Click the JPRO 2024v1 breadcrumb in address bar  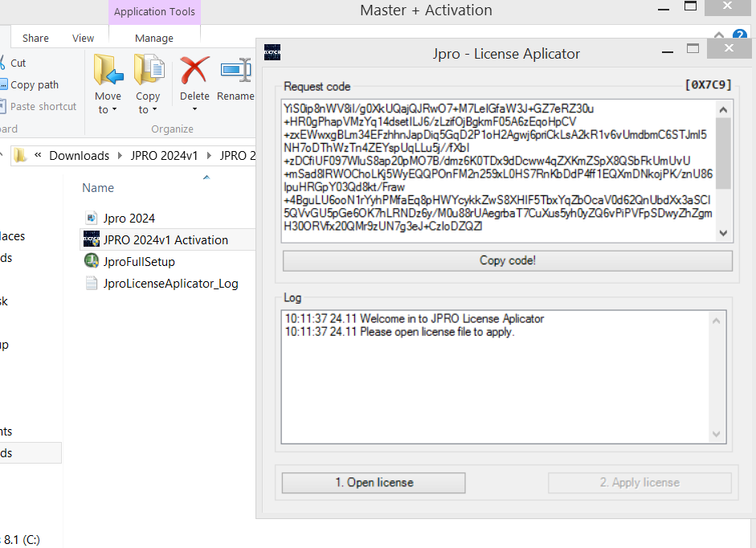click(164, 156)
